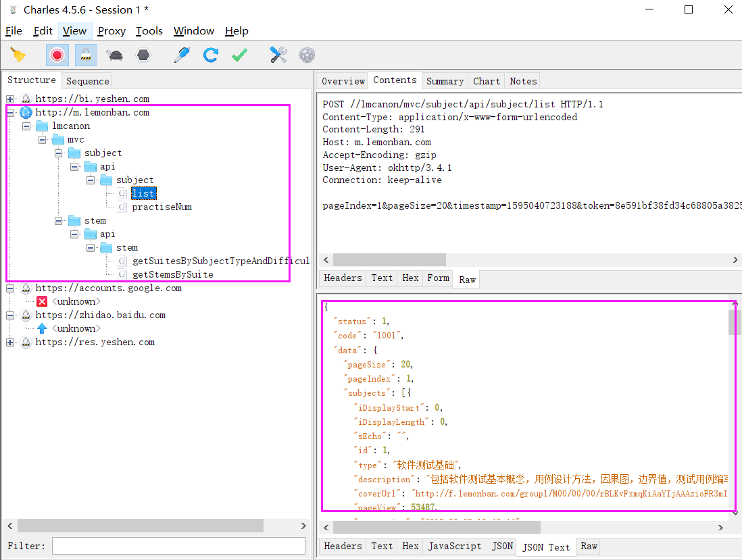Click the pen Compose icon

coord(182,55)
